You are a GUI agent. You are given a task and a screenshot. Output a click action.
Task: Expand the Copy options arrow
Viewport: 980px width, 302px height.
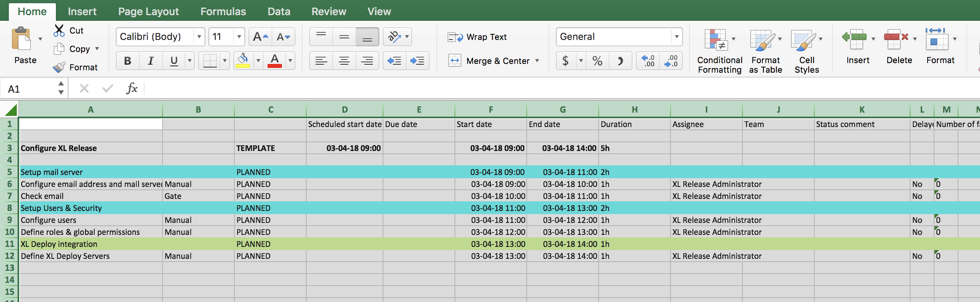[97, 49]
